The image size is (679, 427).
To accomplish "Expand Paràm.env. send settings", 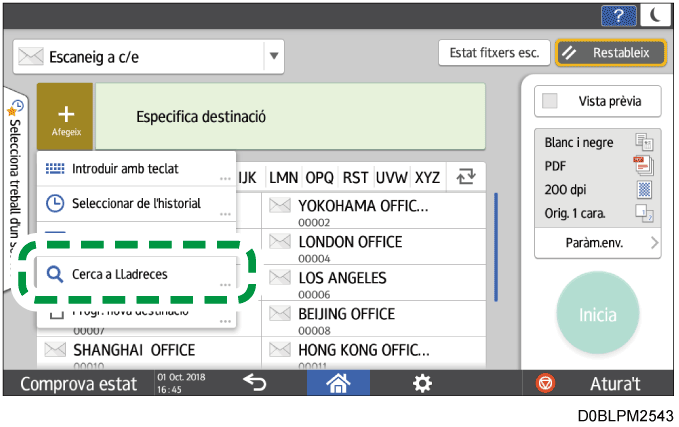I will (x=598, y=242).
